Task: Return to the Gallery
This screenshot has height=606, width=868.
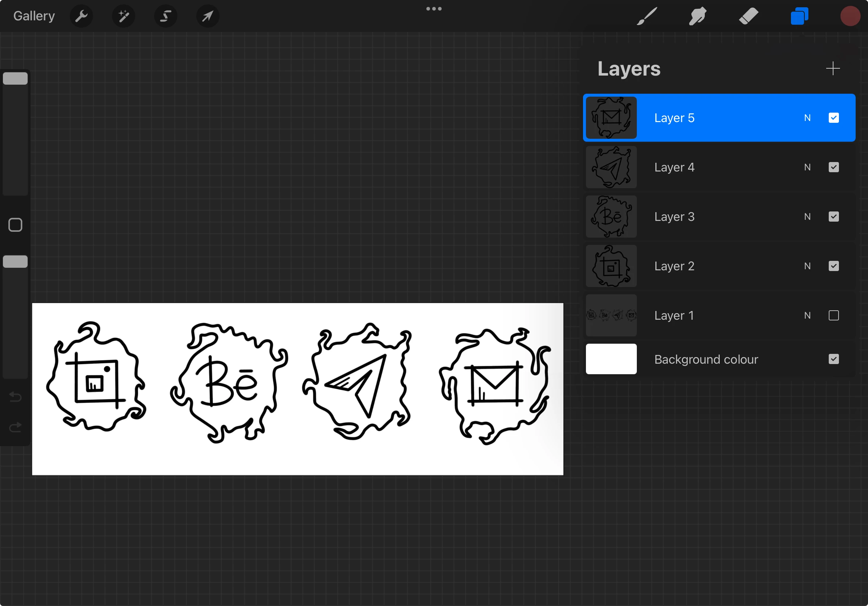Action: 34,16
